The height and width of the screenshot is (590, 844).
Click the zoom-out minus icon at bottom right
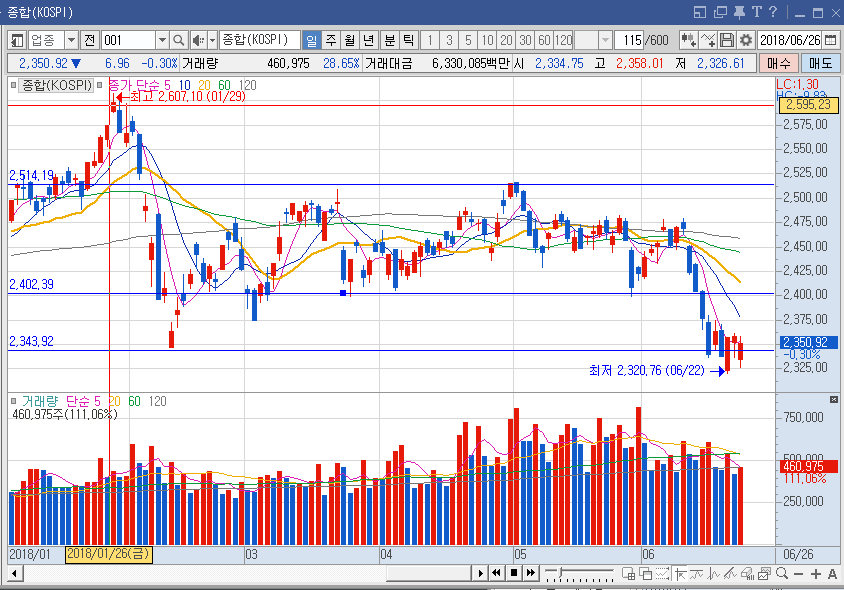click(798, 573)
